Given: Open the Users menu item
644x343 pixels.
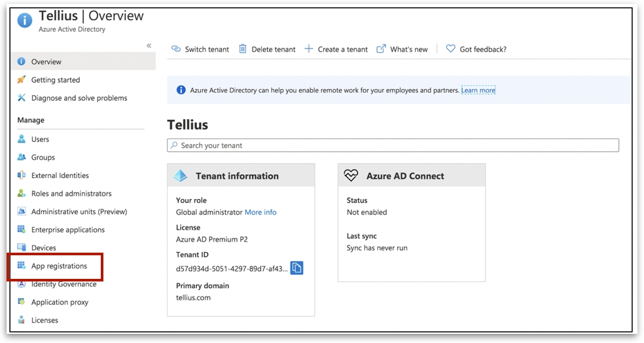Looking at the screenshot, I should coord(40,139).
